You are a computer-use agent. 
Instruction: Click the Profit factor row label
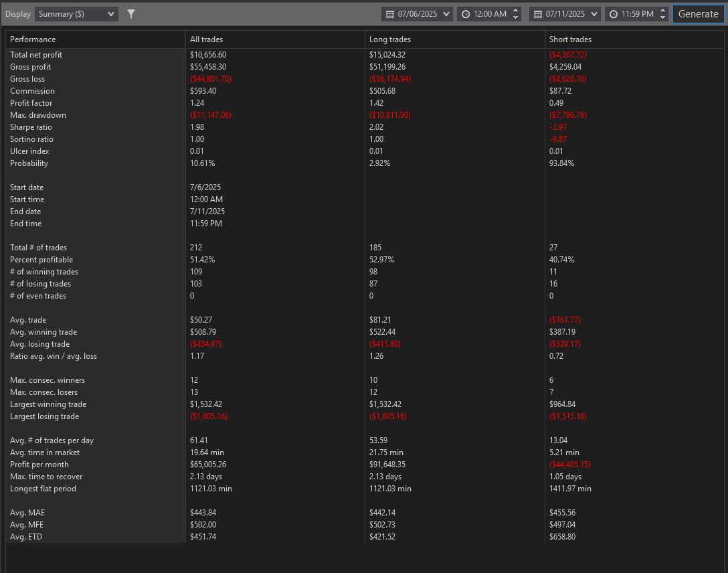coord(31,103)
